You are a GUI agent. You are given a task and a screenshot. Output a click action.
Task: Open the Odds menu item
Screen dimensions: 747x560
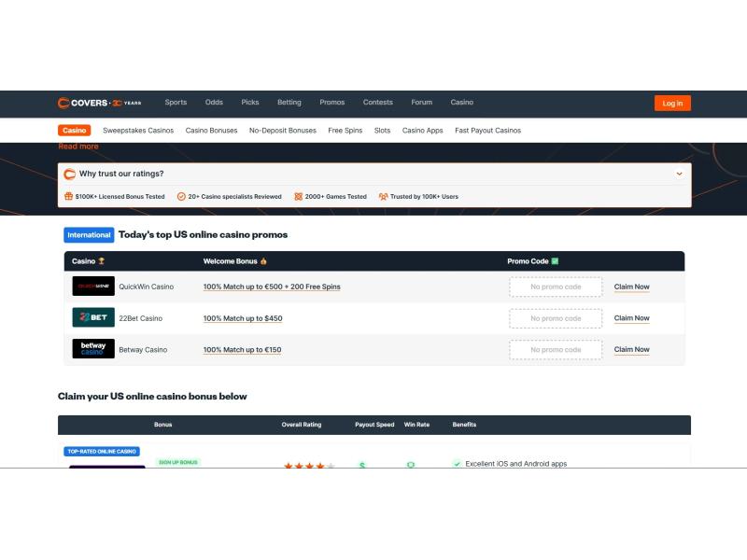[214, 103]
